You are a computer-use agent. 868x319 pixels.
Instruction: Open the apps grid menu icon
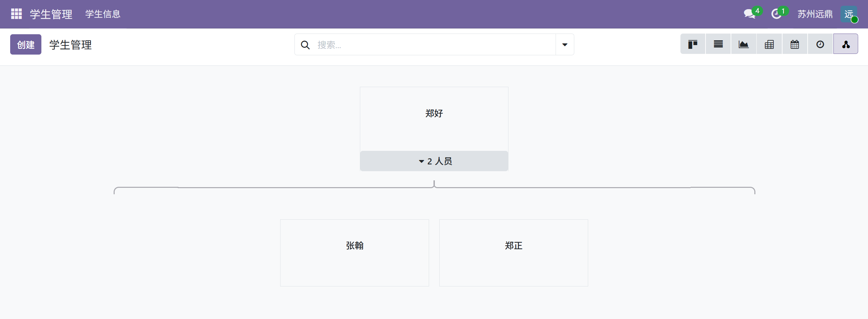[x=16, y=14]
